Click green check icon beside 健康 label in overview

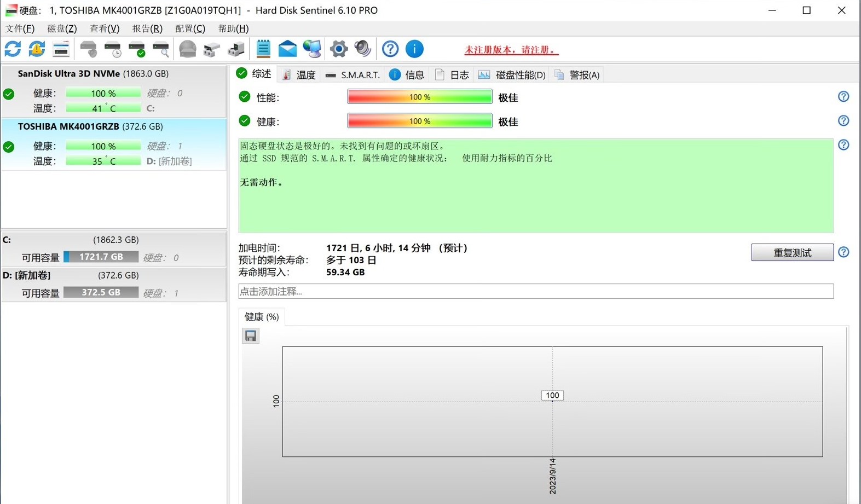(x=245, y=121)
